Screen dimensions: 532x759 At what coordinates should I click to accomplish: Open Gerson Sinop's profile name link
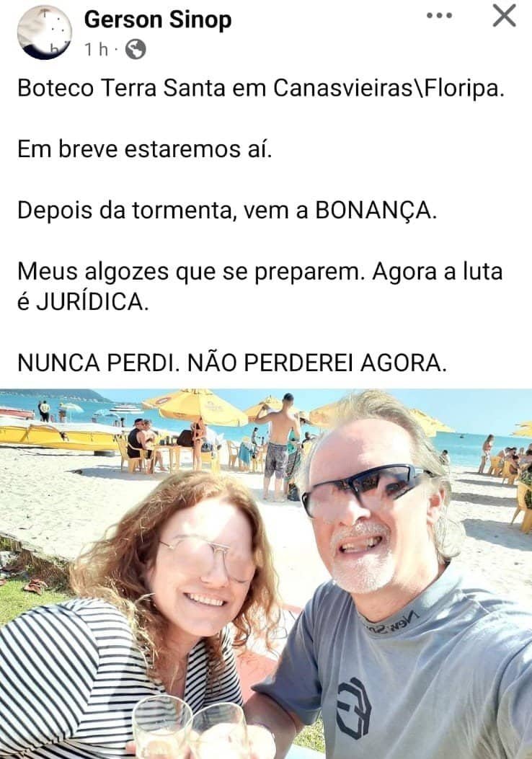158,20
